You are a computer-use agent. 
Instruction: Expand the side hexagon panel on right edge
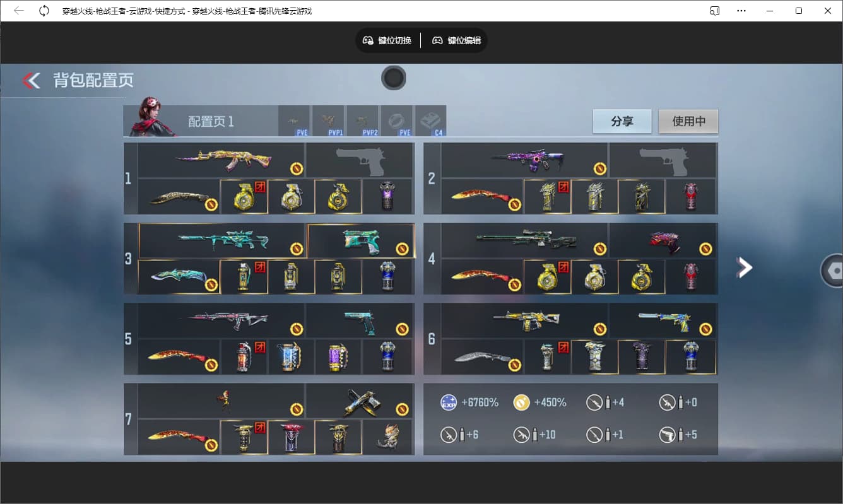(x=833, y=270)
